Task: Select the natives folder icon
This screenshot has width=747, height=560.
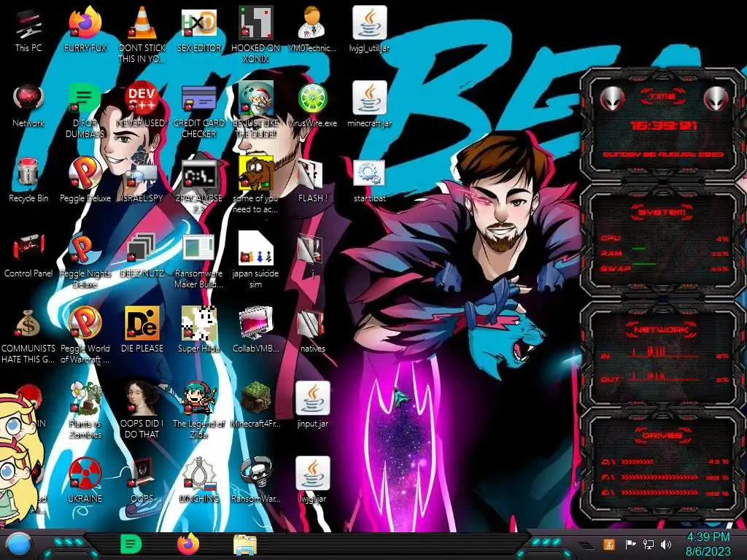Action: click(312, 330)
